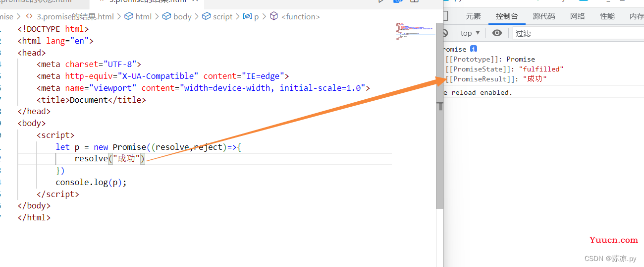
Task: Click body symbol icon in breadcrumb
Action: [x=166, y=16]
